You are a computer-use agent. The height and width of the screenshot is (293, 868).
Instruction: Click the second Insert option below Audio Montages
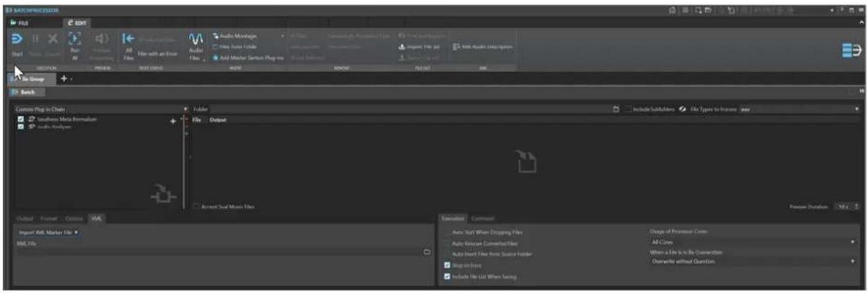point(234,47)
